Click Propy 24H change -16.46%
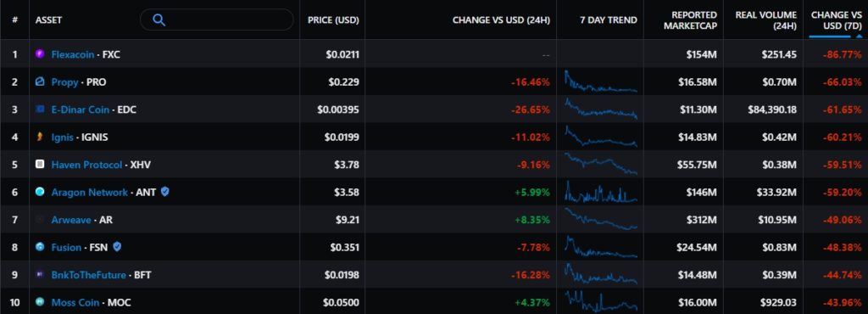The width and height of the screenshot is (868, 314). tap(531, 82)
